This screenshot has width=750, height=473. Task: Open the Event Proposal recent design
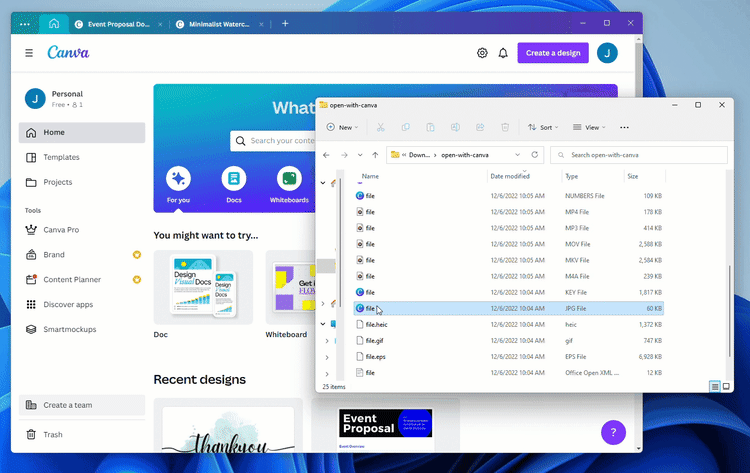(386, 427)
